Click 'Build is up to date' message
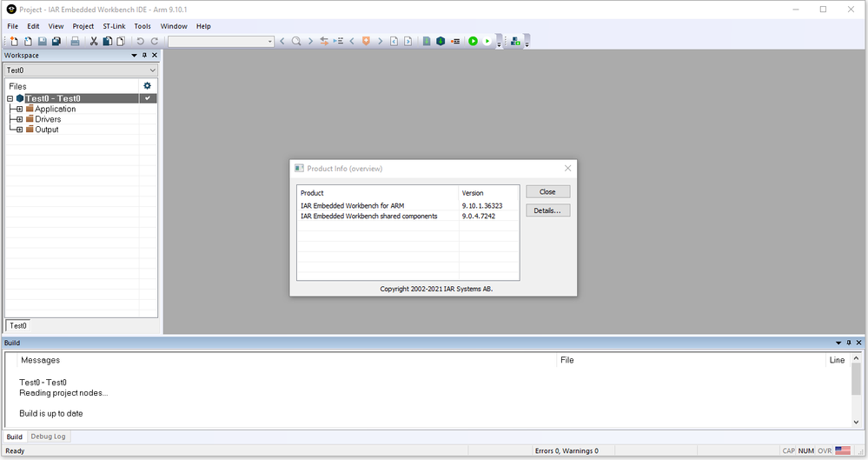 tap(51, 413)
